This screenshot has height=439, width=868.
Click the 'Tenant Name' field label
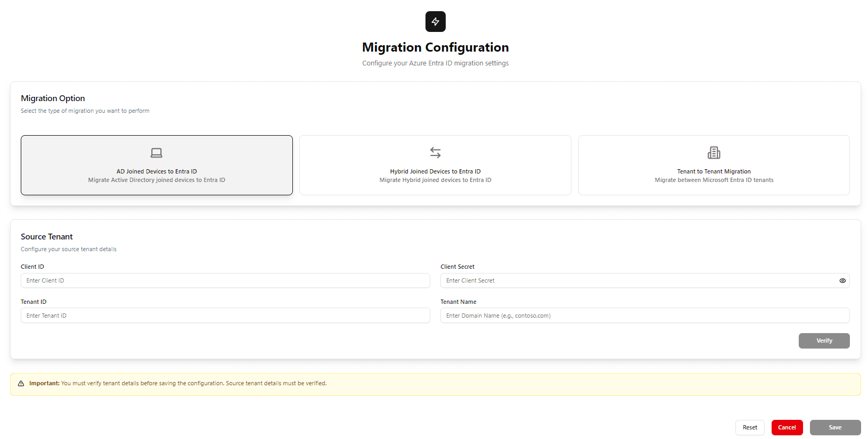458,302
